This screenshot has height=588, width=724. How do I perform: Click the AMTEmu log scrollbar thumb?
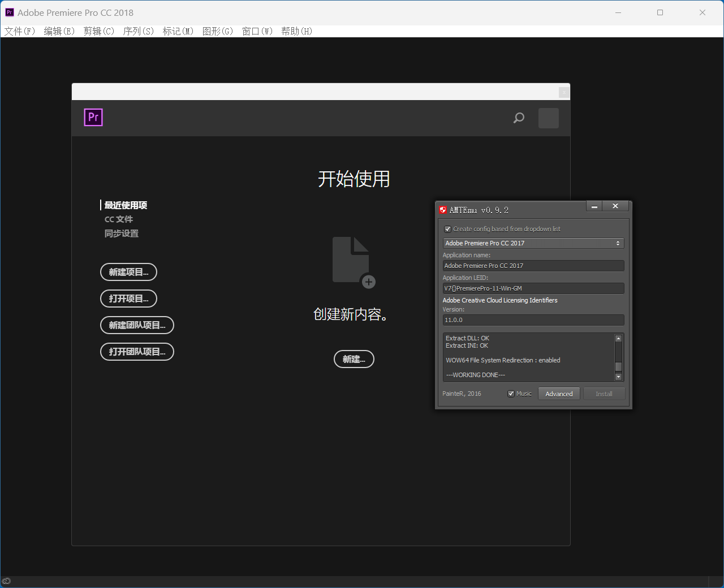tap(618, 366)
